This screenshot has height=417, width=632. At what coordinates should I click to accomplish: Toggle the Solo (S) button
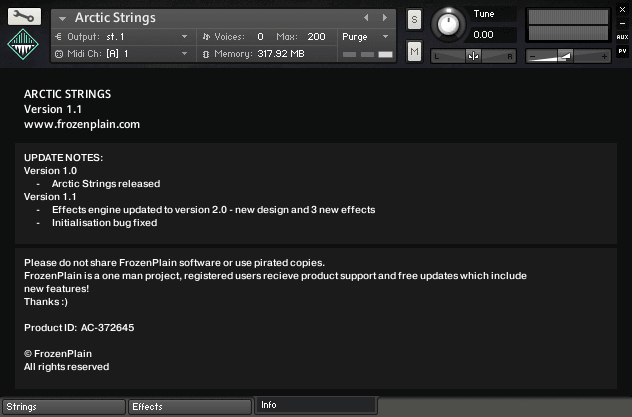[x=414, y=19]
